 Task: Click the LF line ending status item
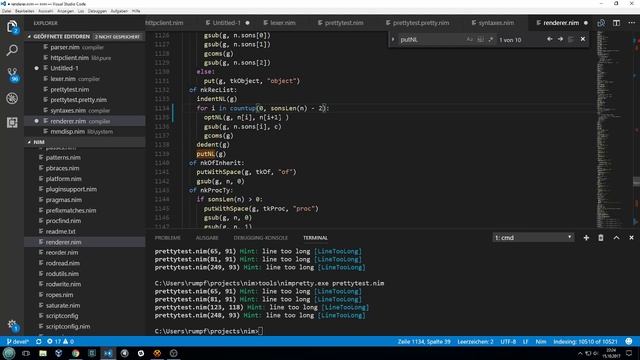[x=525, y=341]
